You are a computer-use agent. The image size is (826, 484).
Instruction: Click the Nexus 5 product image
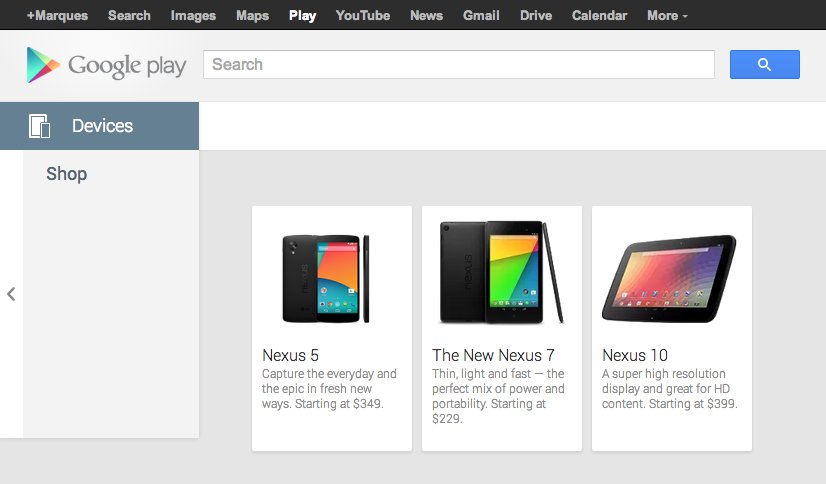tap(326, 279)
